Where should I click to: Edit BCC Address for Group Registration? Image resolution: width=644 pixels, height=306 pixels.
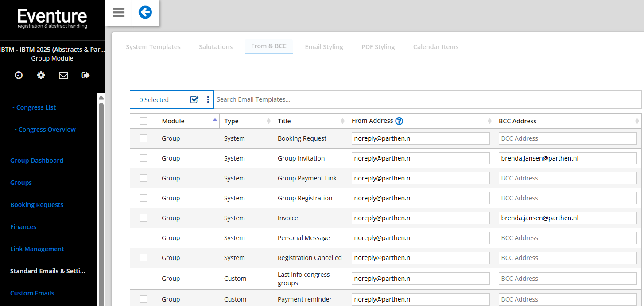(x=568, y=198)
